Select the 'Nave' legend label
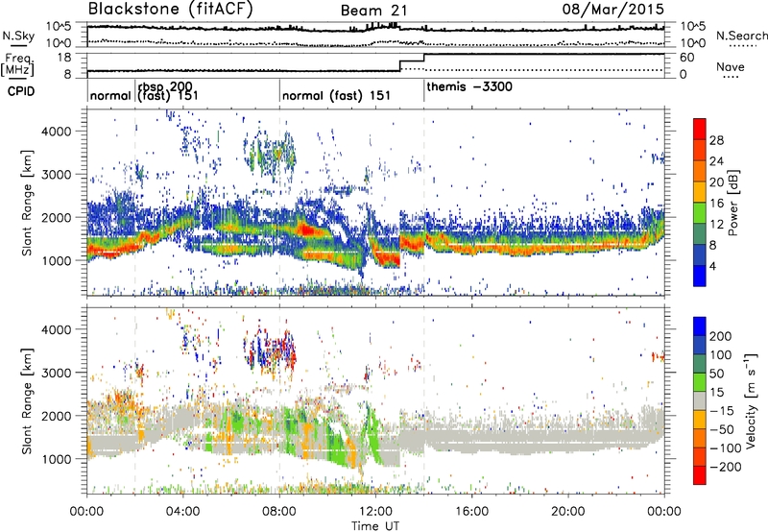 [730, 66]
